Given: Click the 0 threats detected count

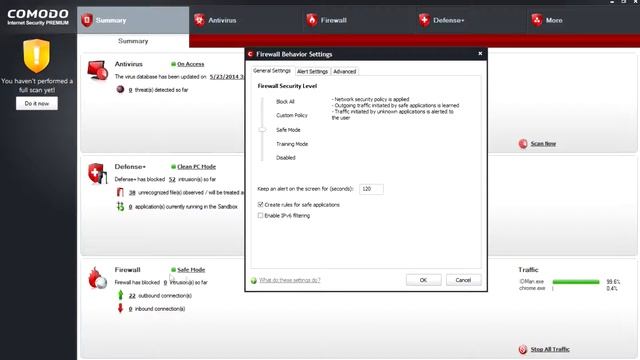Looking at the screenshot, I should 131,90.
